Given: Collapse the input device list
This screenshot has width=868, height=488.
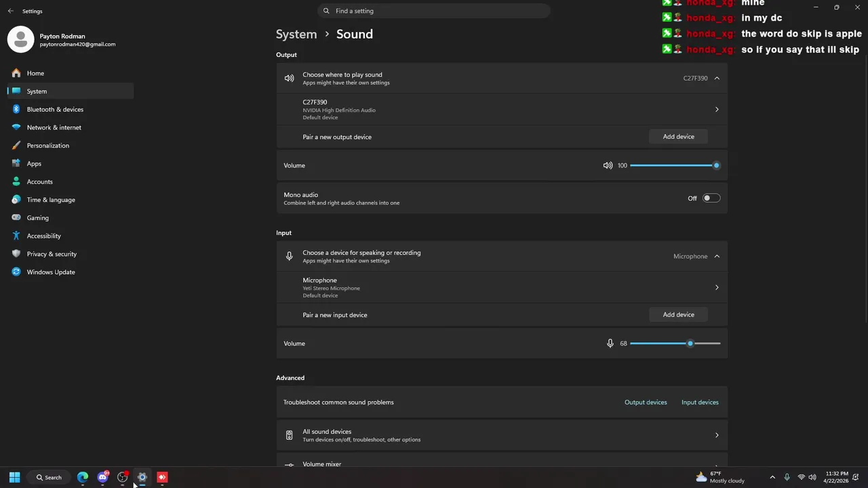Looking at the screenshot, I should click(x=717, y=256).
